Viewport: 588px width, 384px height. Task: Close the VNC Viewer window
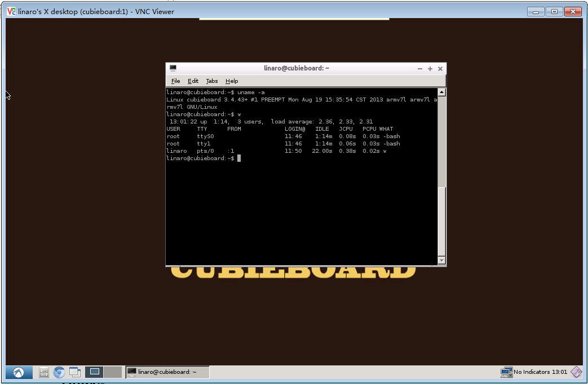tap(573, 12)
